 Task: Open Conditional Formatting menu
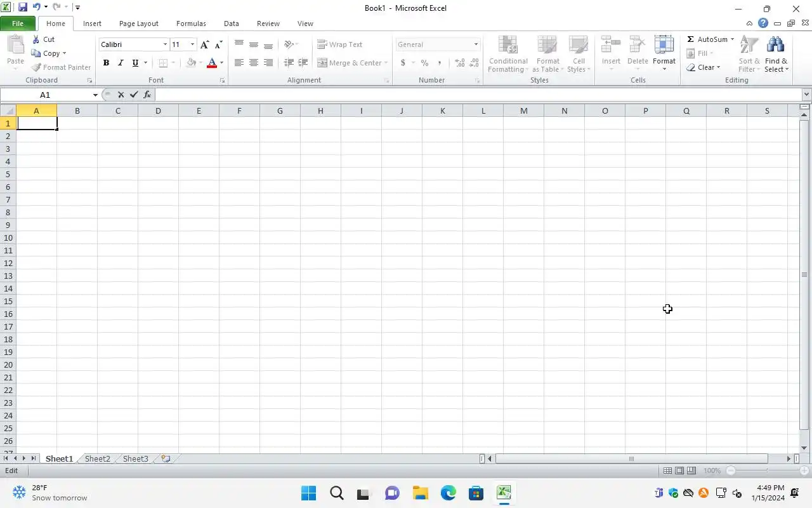tap(508, 55)
